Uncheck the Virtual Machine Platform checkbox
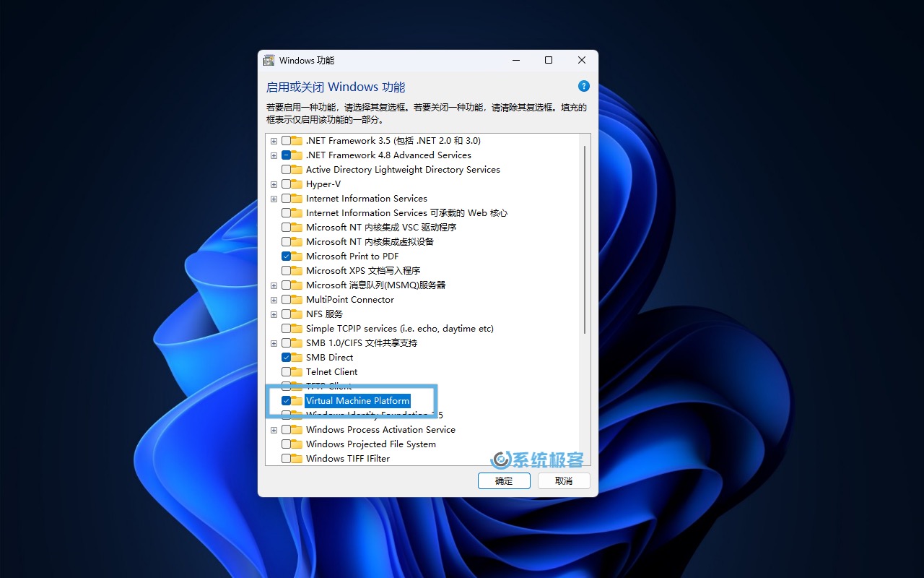This screenshot has height=578, width=924. [287, 401]
